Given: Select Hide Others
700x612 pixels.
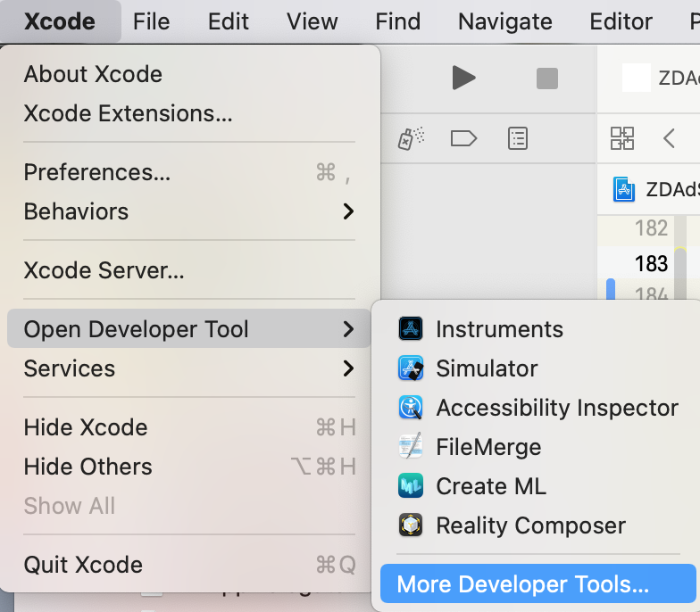Looking at the screenshot, I should coord(189,467).
